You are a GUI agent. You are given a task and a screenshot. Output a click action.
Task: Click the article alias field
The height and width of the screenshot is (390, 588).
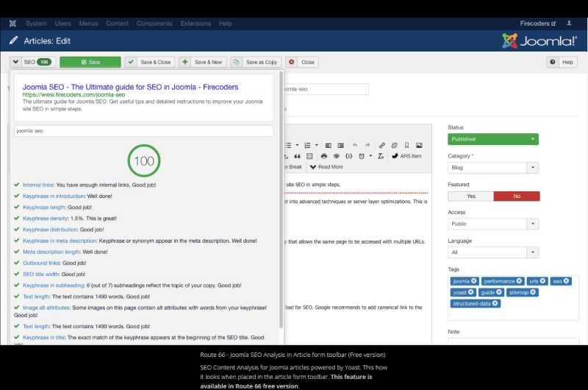[326, 89]
